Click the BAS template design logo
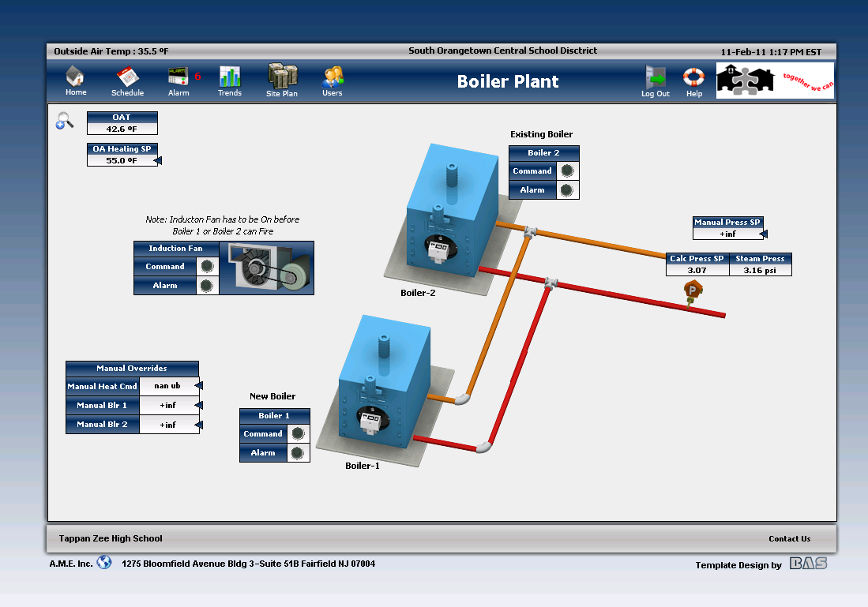 [x=808, y=564]
